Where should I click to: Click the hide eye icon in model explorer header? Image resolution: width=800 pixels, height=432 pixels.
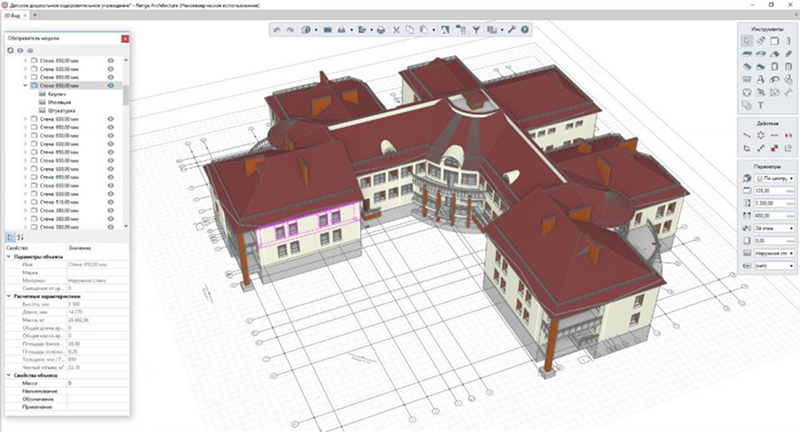pos(30,50)
